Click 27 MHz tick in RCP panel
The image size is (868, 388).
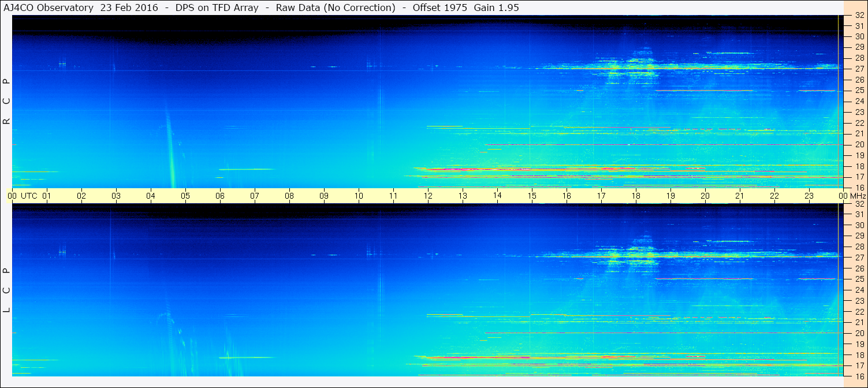pos(859,69)
